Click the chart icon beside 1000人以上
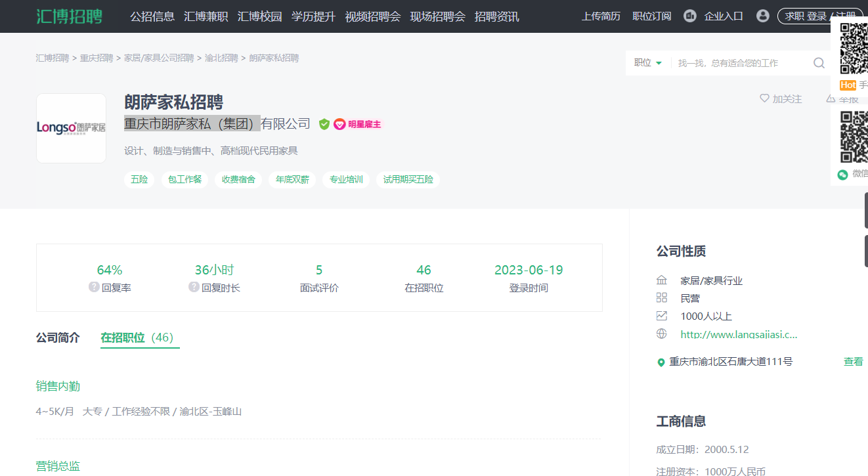868x476 pixels. pyautogui.click(x=661, y=316)
